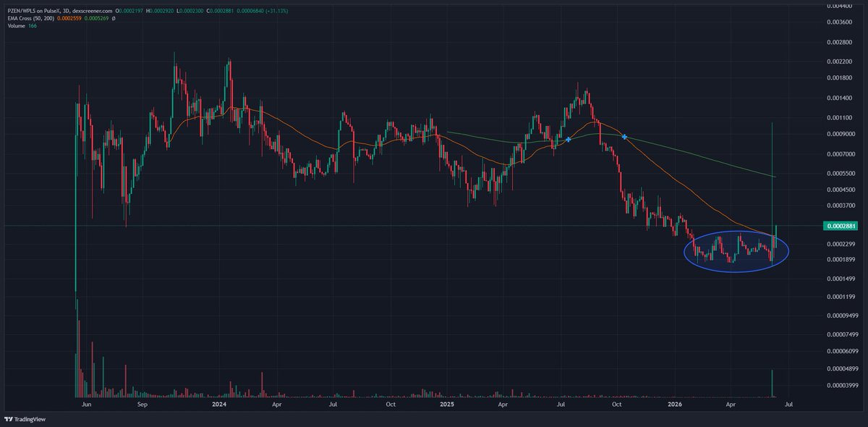
Task: Click the close value C0.0002881 in the legend
Action: pyautogui.click(x=220, y=11)
